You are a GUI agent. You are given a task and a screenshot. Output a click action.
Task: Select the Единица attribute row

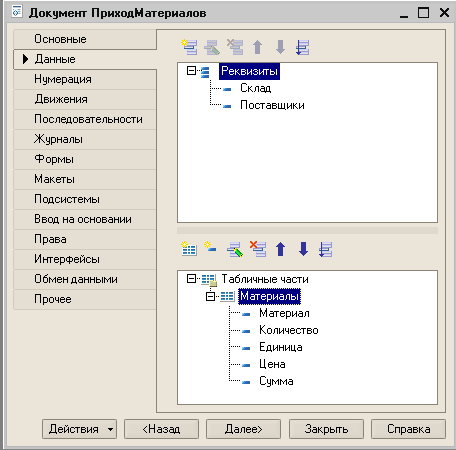click(281, 348)
